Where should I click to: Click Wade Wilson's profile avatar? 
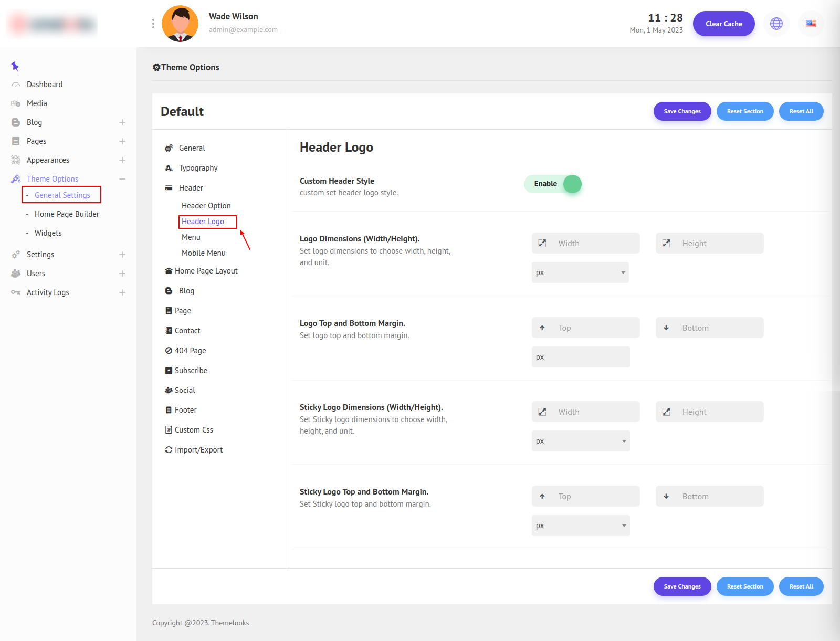coord(180,24)
